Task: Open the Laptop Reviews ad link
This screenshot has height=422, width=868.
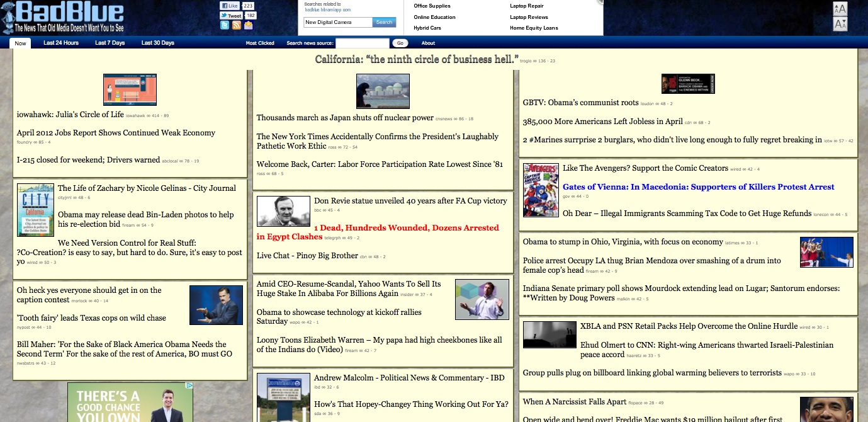Action: click(529, 17)
